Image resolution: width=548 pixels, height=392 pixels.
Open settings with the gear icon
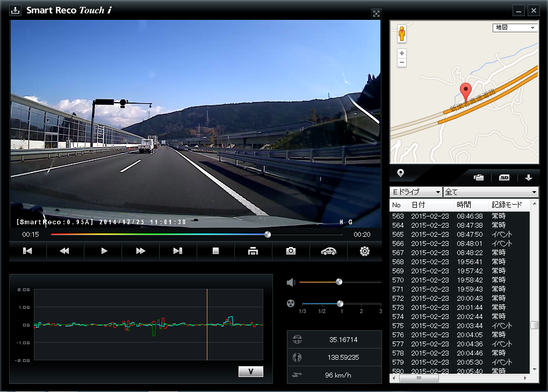coord(364,251)
